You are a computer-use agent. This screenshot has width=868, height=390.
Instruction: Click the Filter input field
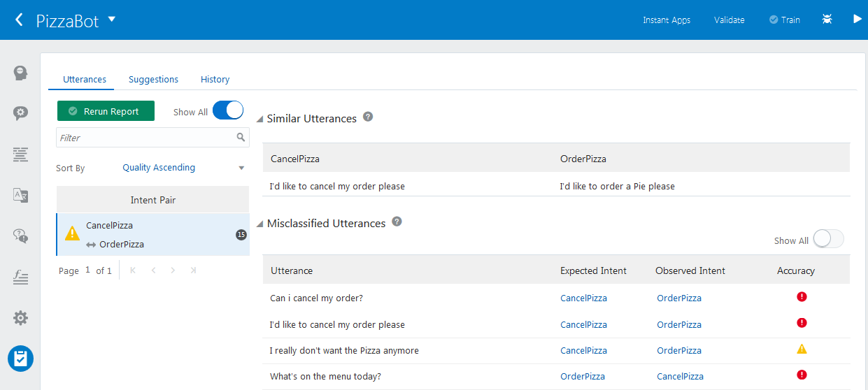(x=147, y=138)
